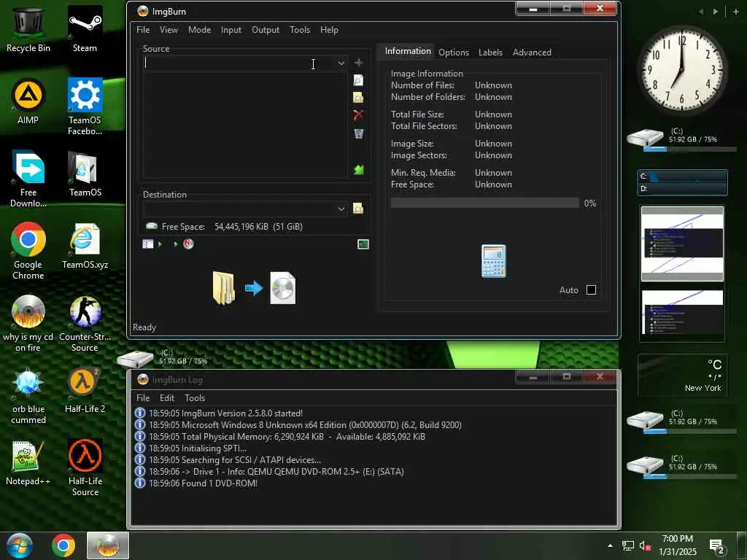Image resolution: width=747 pixels, height=560 pixels.
Task: Click the large Build folder-to-disc image button
Action: click(254, 288)
